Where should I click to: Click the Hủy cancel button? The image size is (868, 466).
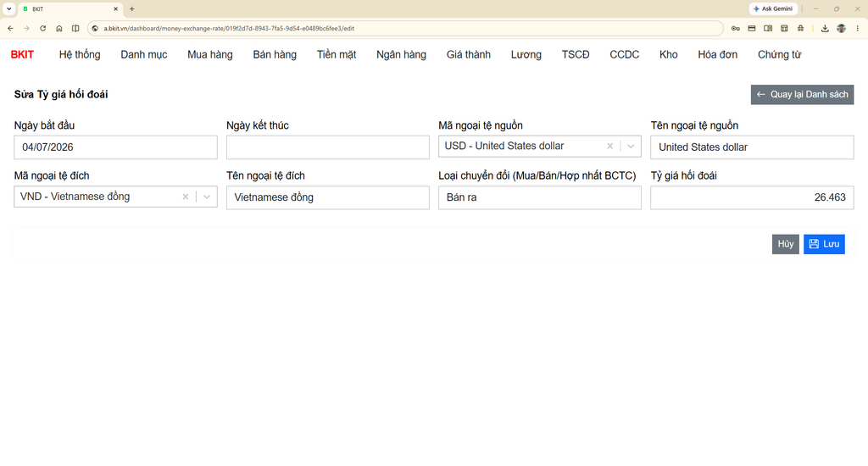pos(786,244)
